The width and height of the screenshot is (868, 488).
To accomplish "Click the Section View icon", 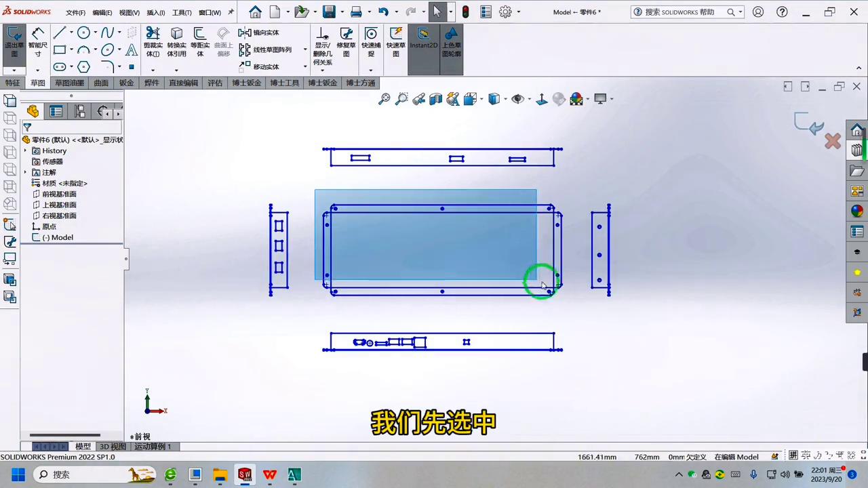I will point(435,99).
